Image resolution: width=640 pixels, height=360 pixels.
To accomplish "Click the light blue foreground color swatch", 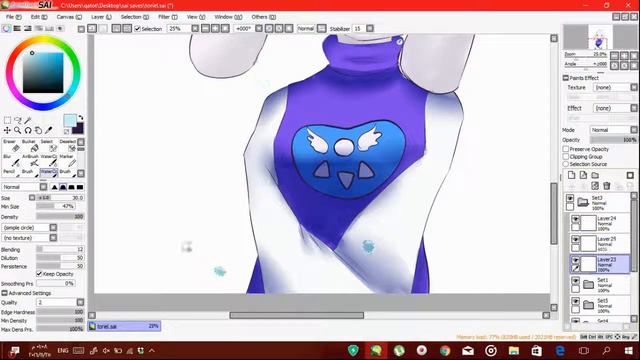I will point(70,121).
